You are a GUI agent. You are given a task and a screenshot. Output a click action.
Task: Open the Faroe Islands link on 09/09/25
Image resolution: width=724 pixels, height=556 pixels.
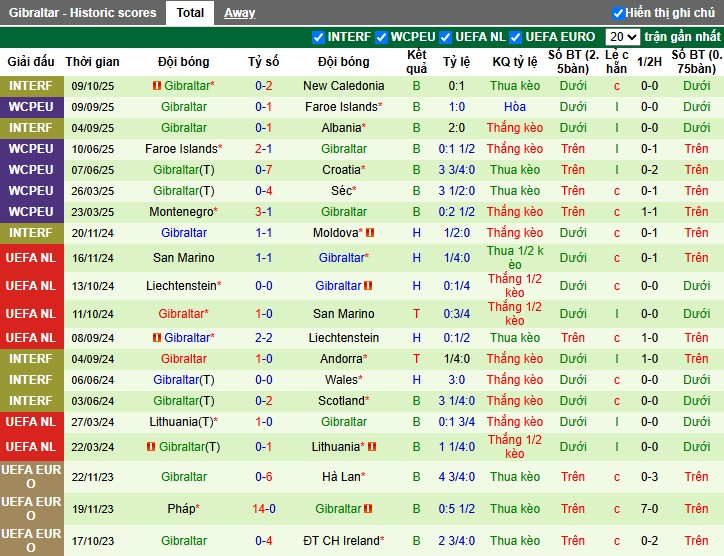coord(343,107)
